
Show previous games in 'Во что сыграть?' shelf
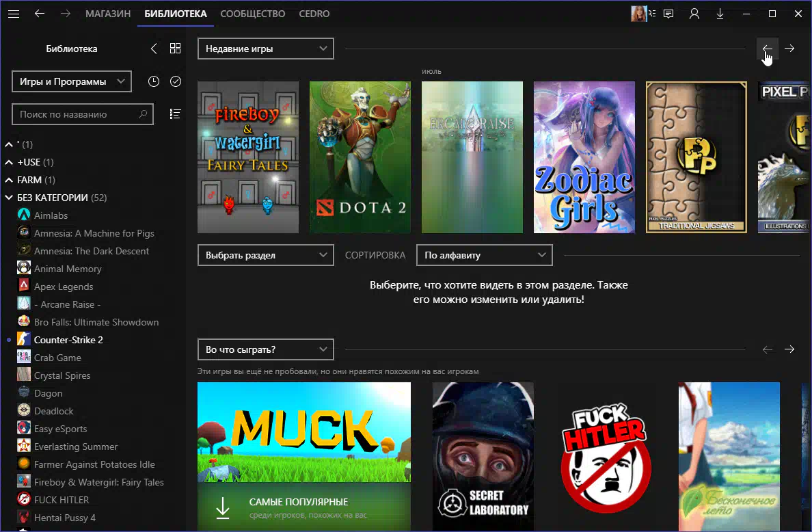pyautogui.click(x=768, y=349)
